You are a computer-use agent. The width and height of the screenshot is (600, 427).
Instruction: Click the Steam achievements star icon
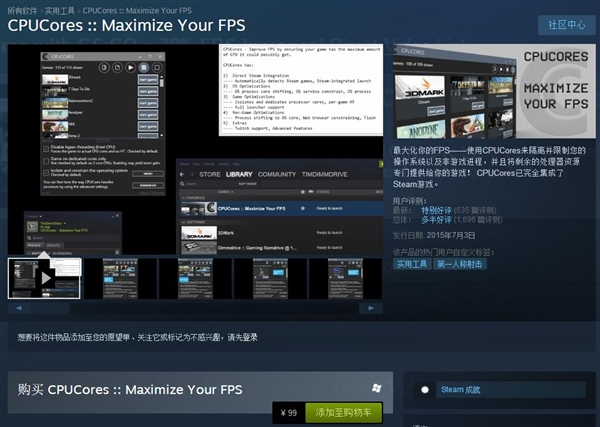[x=425, y=389]
